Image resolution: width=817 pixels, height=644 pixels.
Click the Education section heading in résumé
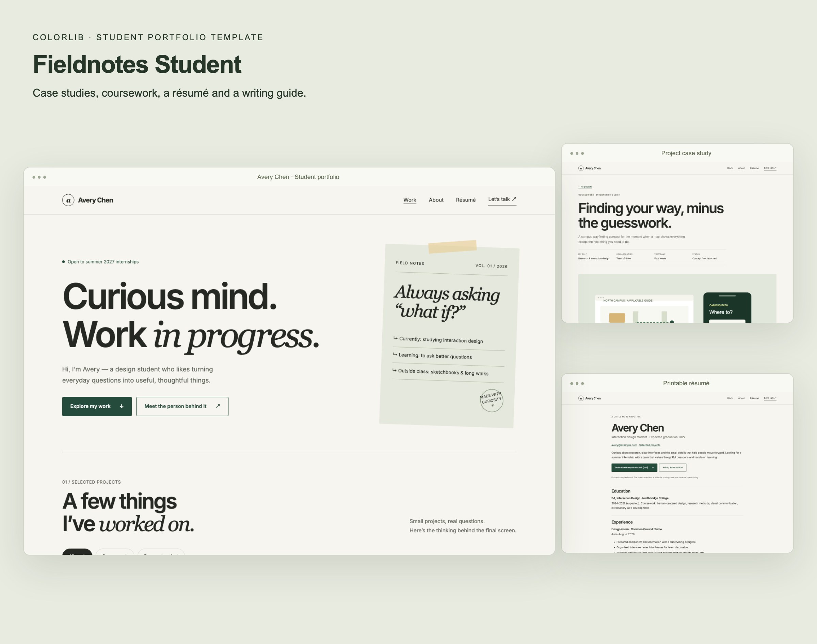(621, 491)
